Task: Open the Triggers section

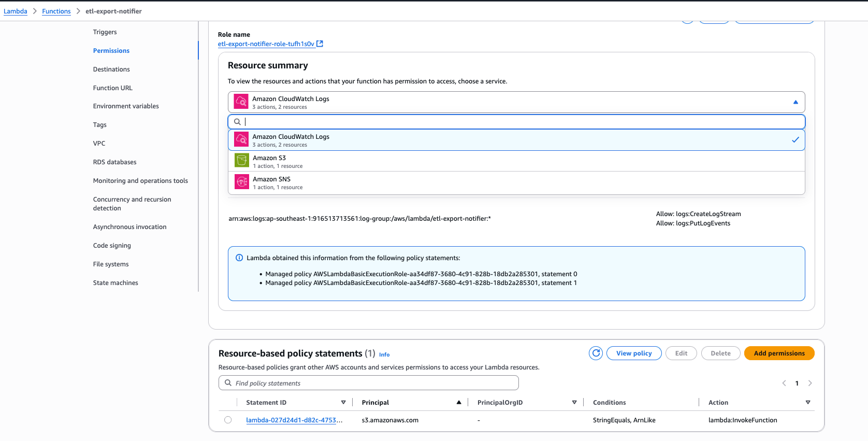Action: click(105, 32)
